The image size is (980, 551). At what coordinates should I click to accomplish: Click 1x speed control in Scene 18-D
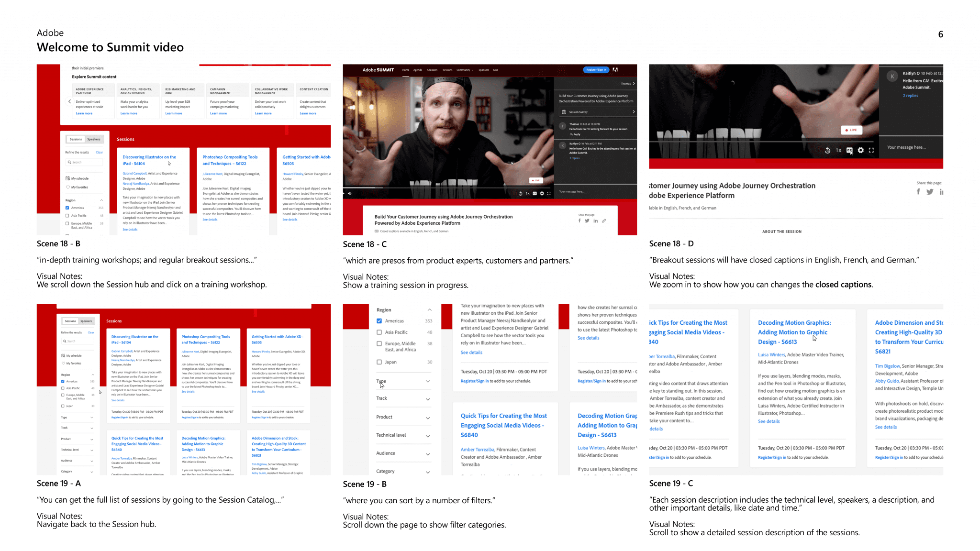[838, 150]
